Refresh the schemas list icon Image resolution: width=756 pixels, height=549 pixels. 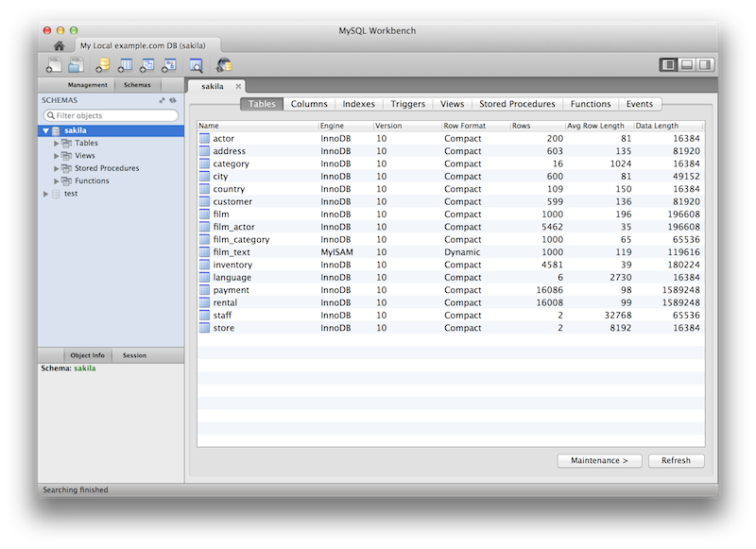173,100
